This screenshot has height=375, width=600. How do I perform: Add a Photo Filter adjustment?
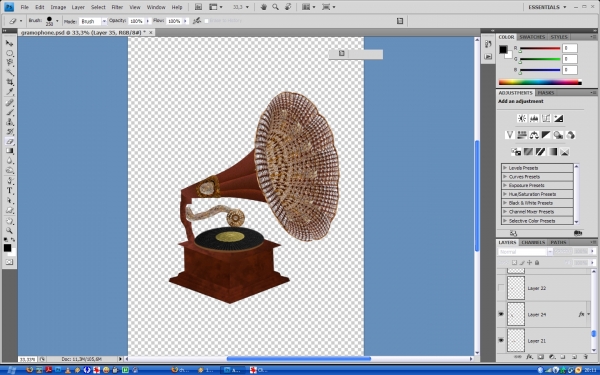tap(558, 135)
